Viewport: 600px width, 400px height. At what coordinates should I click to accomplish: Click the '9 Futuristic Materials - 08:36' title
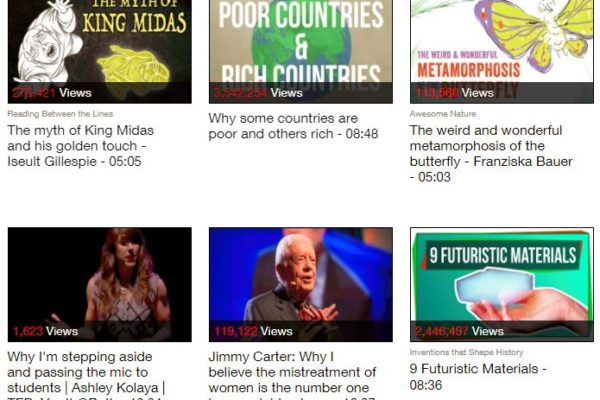click(478, 377)
